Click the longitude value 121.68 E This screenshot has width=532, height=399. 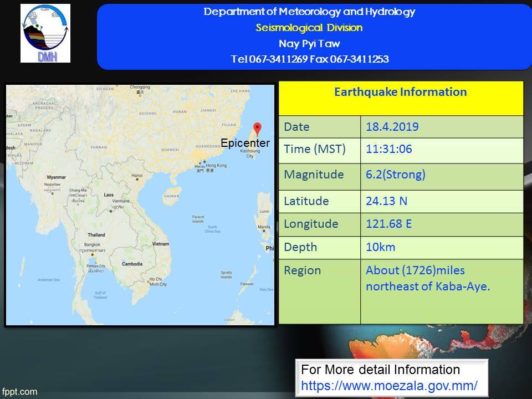(x=389, y=224)
